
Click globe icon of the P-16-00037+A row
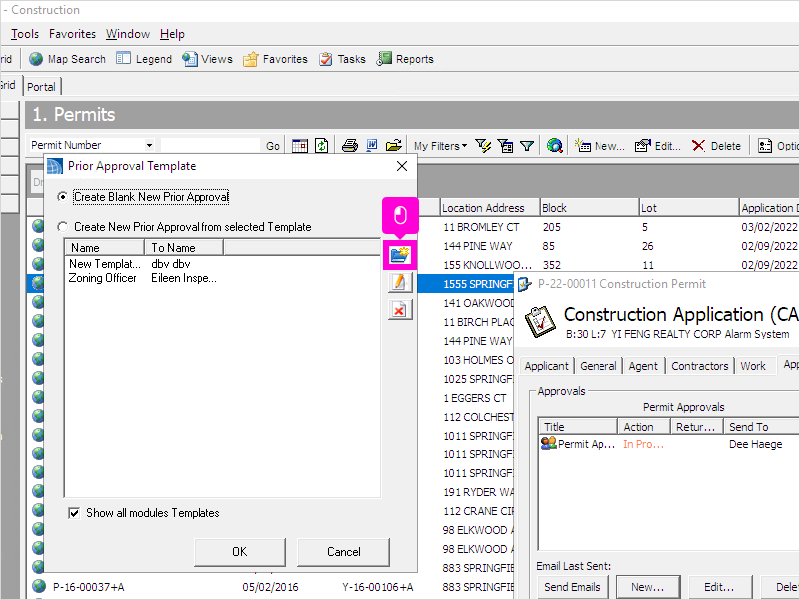[38, 586]
